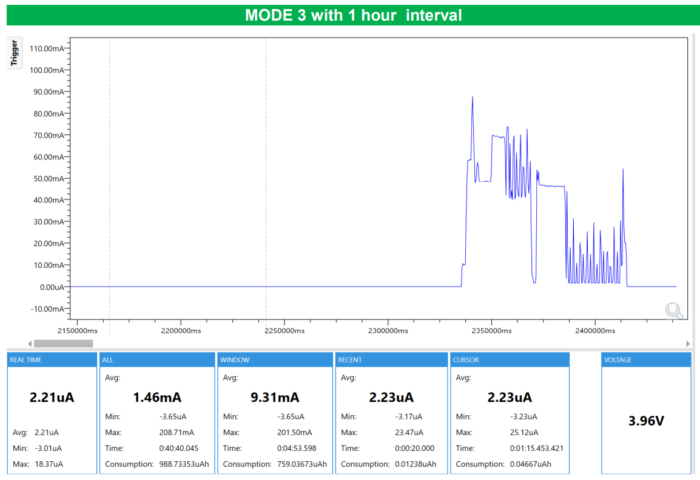Viewport: 700px width, 480px height.
Task: Select the WINDOW panel header
Action: 272,359
